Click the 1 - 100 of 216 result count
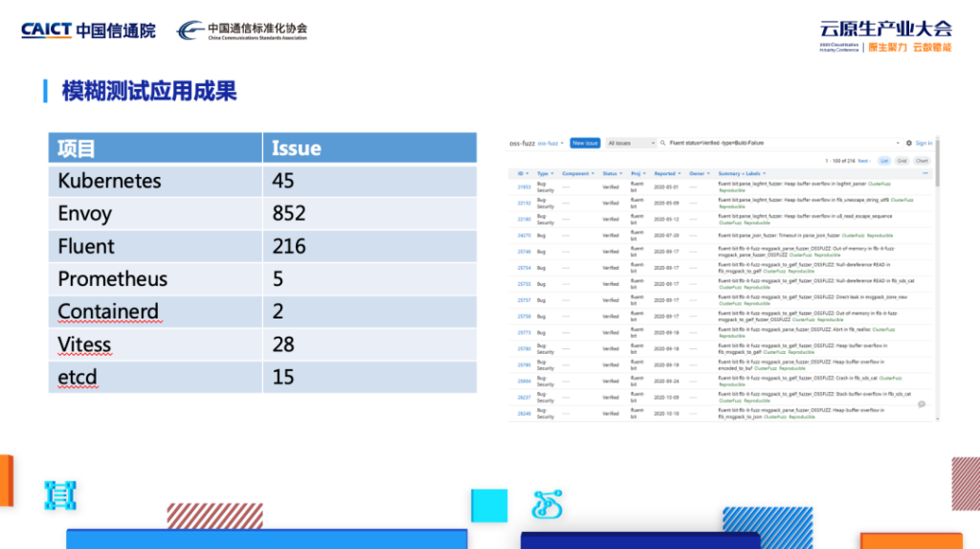Viewport: 980px width, 549px height. (839, 161)
